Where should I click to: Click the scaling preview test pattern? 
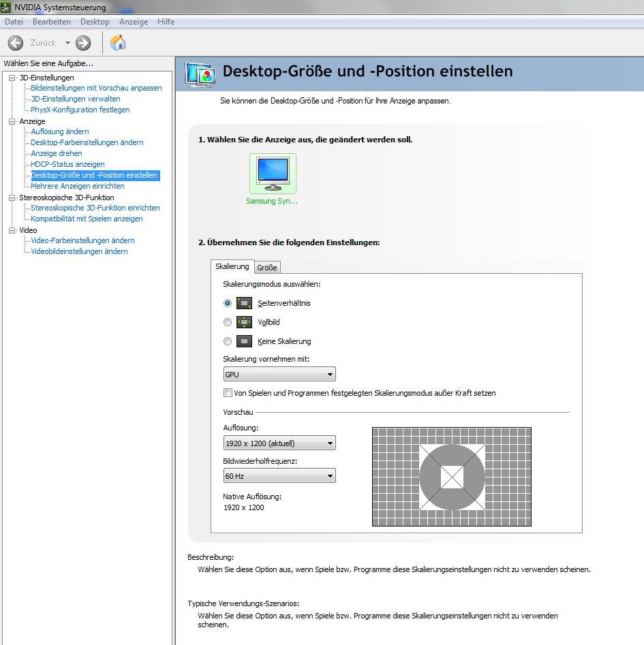[x=452, y=477]
